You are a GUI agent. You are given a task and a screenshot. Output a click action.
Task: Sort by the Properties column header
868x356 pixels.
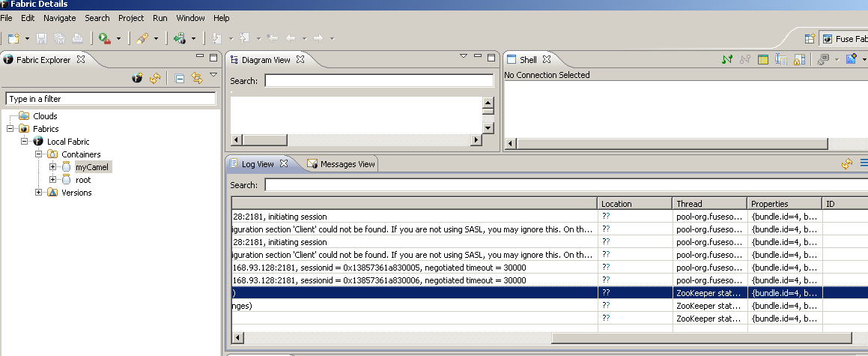tap(784, 204)
